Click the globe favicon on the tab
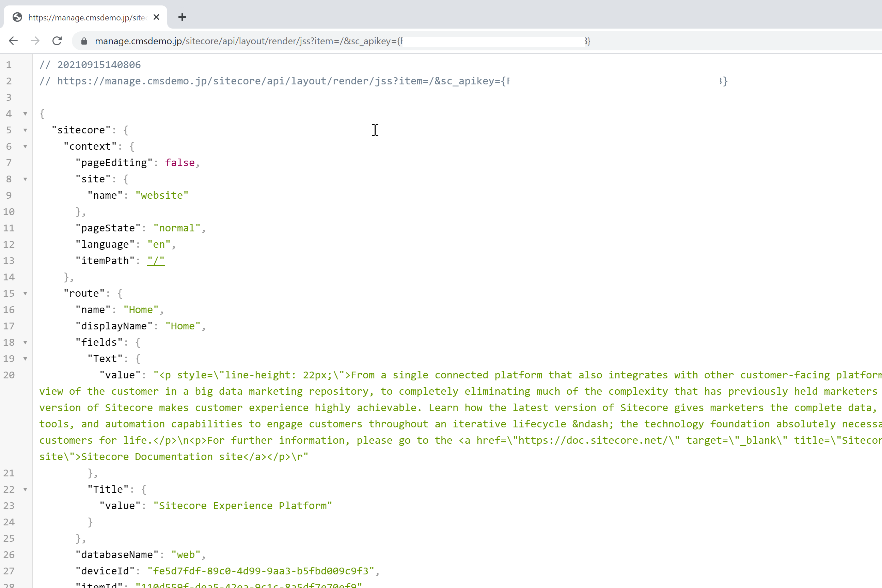This screenshot has width=882, height=588. [x=17, y=17]
